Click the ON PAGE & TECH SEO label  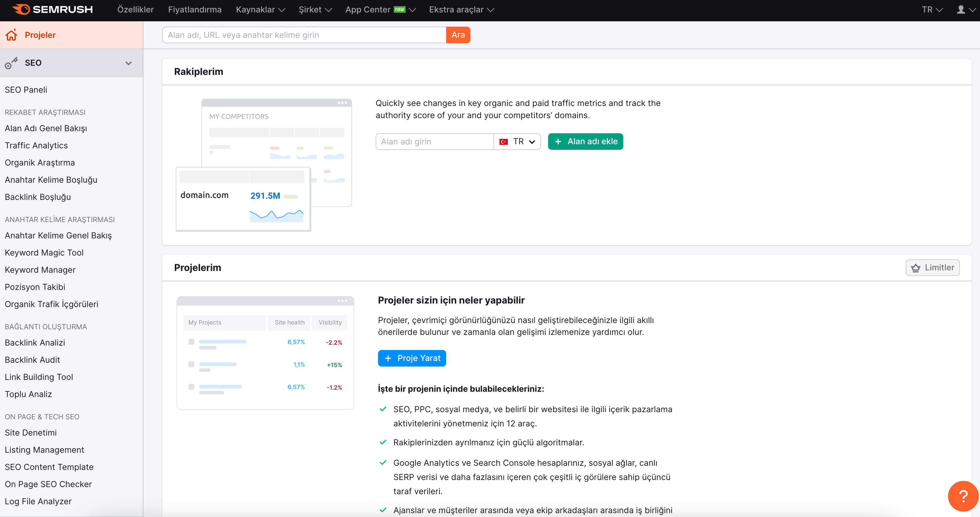pos(42,417)
